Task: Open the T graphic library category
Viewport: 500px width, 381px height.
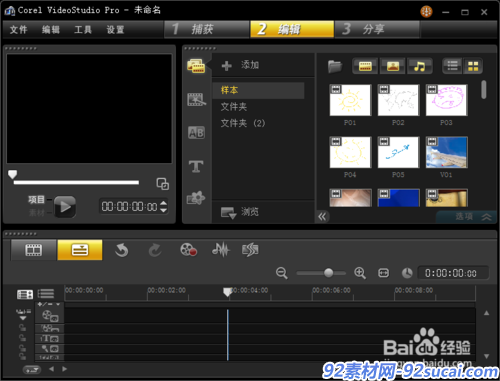Action: point(196,166)
